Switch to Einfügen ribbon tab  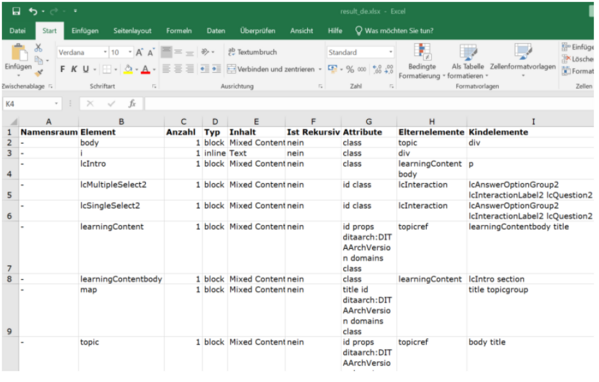pyautogui.click(x=85, y=31)
